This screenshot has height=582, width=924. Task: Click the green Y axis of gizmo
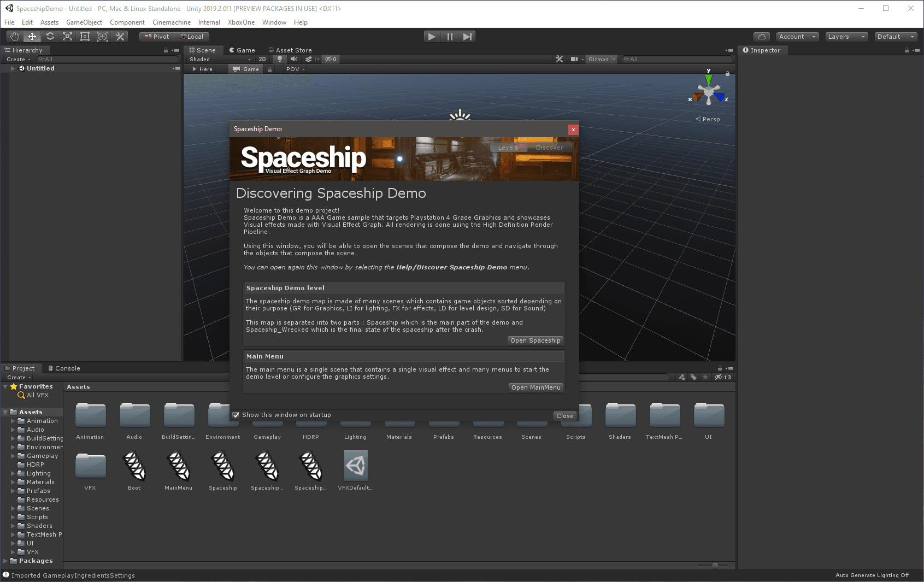pos(709,79)
